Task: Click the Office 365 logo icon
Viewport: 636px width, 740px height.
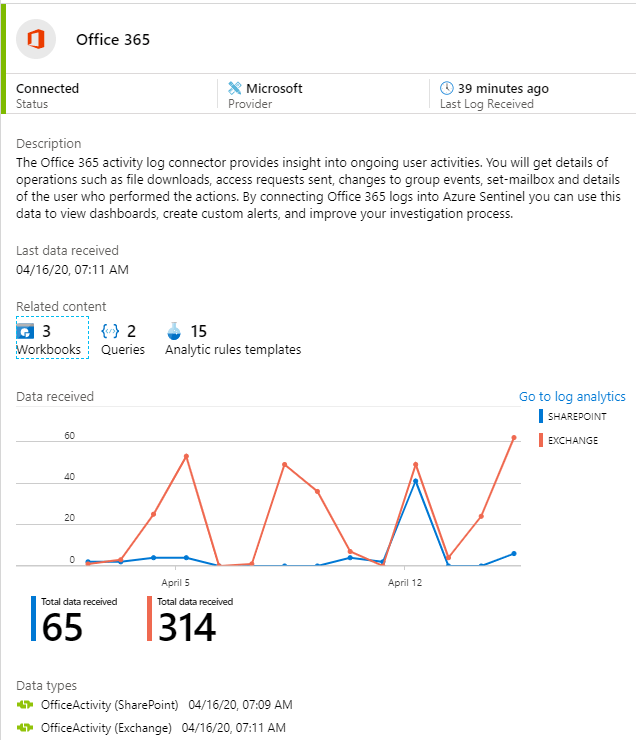Action: 37,39
